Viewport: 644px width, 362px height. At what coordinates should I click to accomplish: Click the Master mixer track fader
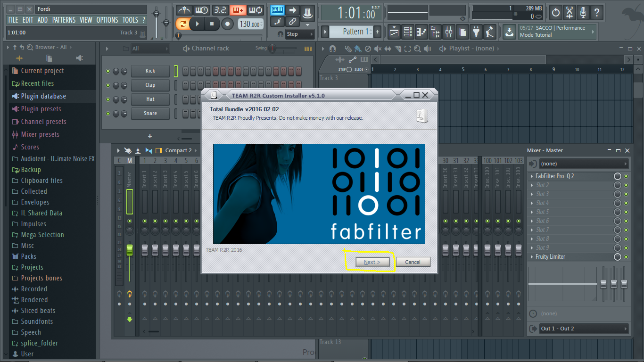[130, 250]
